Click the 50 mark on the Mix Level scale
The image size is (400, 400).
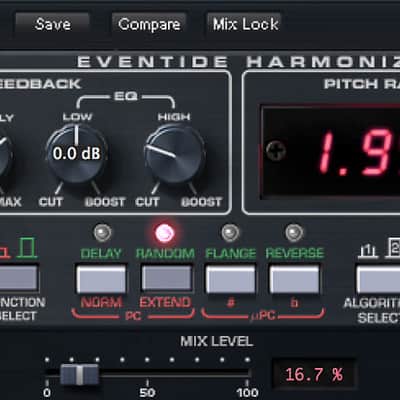147,392
